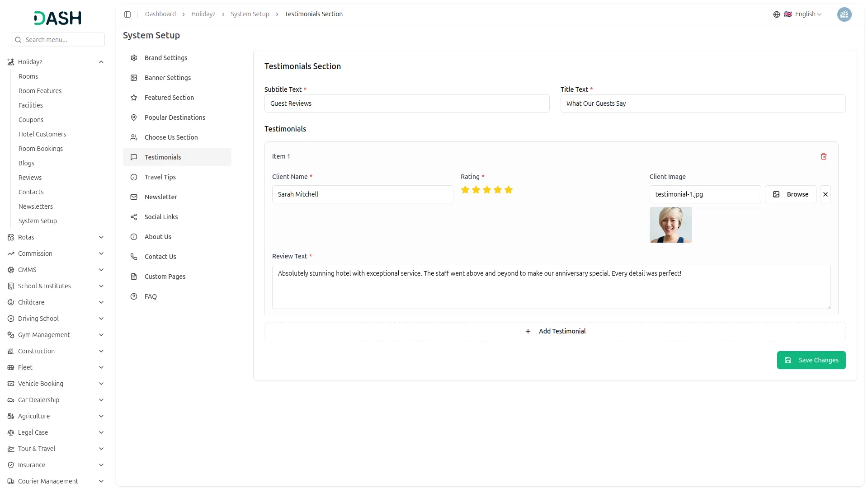Set rating to one star
The width and height of the screenshot is (868, 488).
coord(465,190)
